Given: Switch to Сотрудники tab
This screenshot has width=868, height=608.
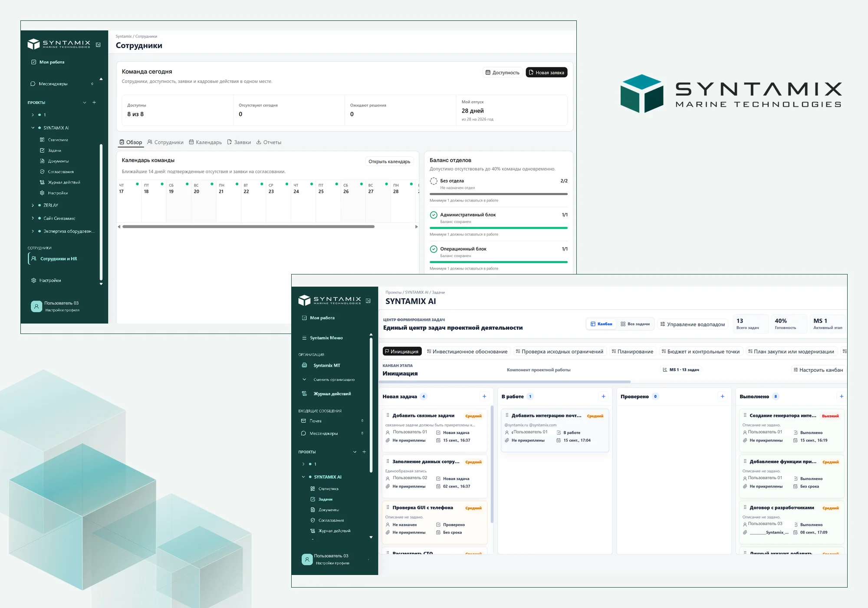Looking at the screenshot, I should click(165, 142).
